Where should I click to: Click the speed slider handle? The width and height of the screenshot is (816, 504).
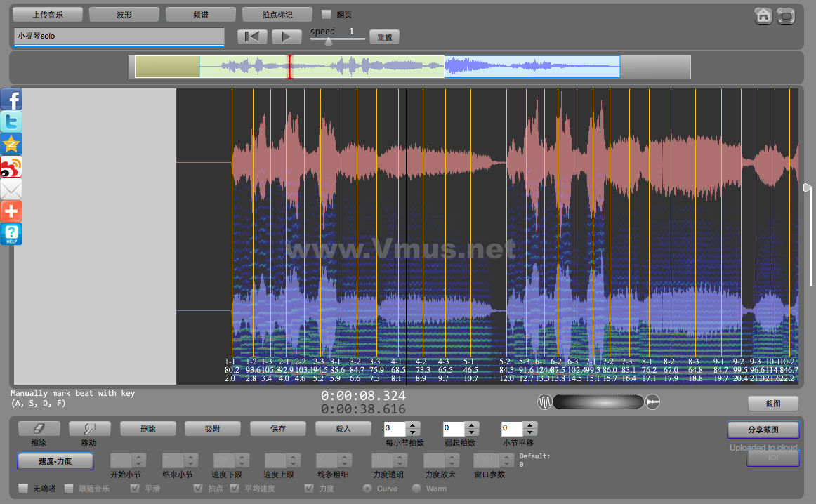tap(328, 41)
